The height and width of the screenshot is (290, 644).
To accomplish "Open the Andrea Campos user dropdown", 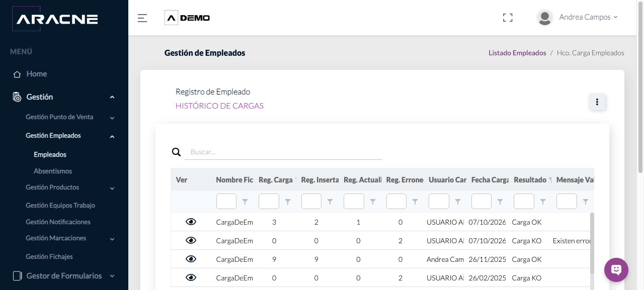I will [578, 17].
